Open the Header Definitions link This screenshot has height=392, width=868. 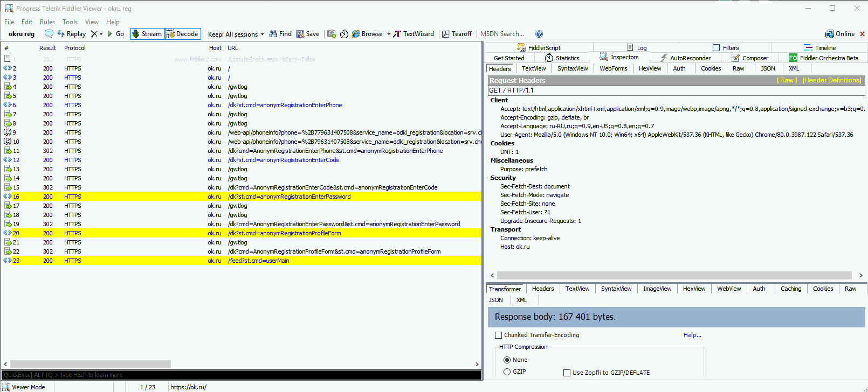[x=832, y=80]
